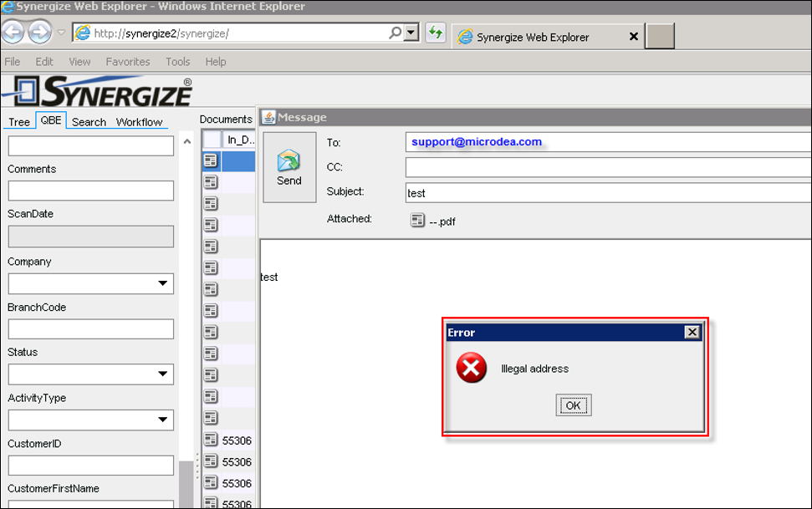Expand the Status dropdown
The image size is (812, 509).
[162, 374]
